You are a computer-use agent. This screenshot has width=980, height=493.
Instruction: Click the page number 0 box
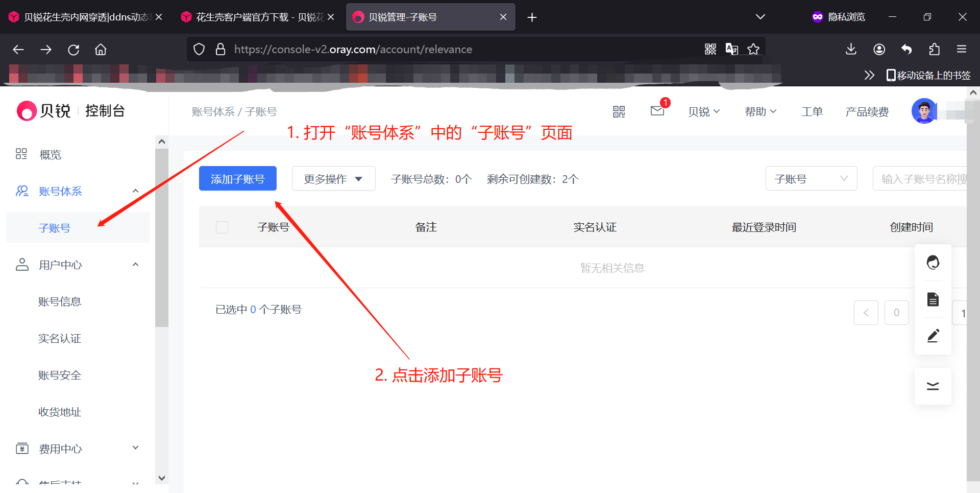(x=897, y=313)
